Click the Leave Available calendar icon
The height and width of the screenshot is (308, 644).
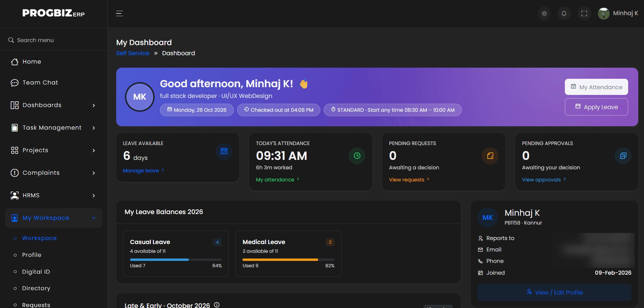[x=224, y=151]
